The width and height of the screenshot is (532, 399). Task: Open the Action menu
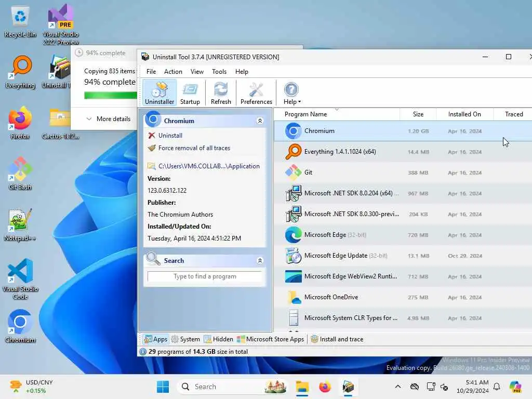point(173,72)
